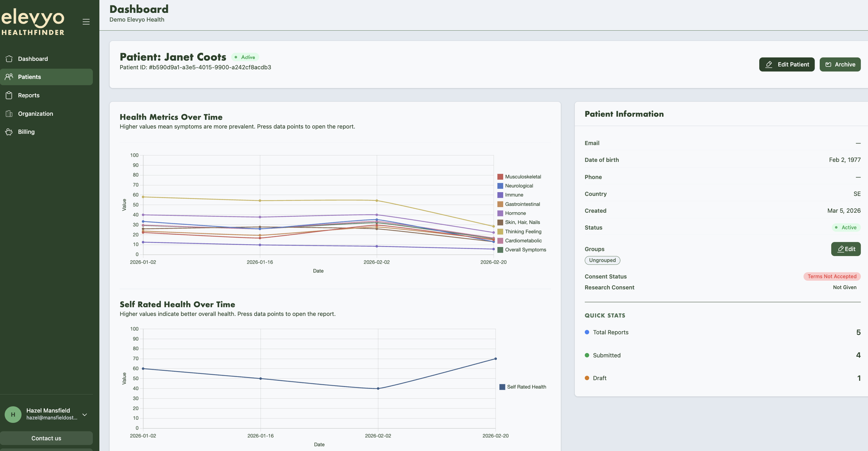
Task: Archive this patient
Action: [840, 64]
